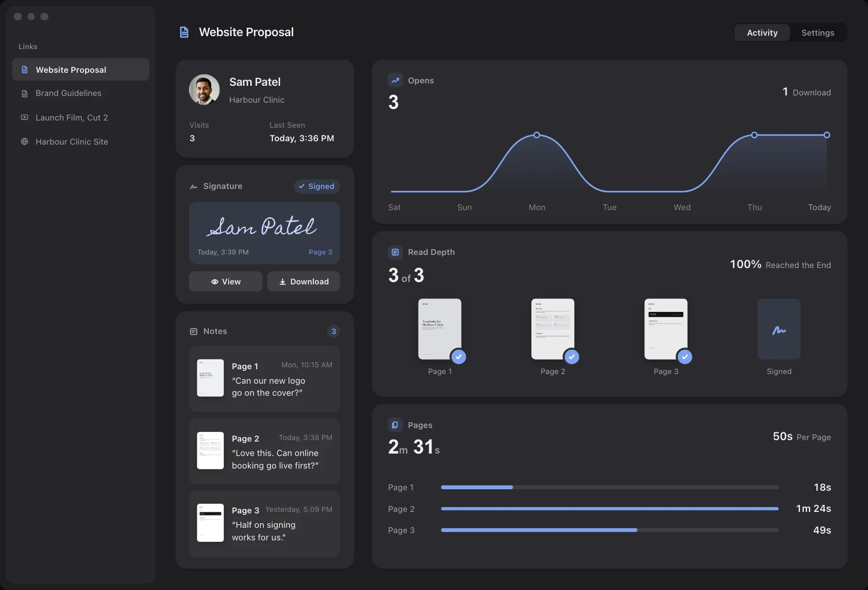This screenshot has width=868, height=590.
Task: Click the Signature squiggle icon in the card header
Action: coord(194,187)
